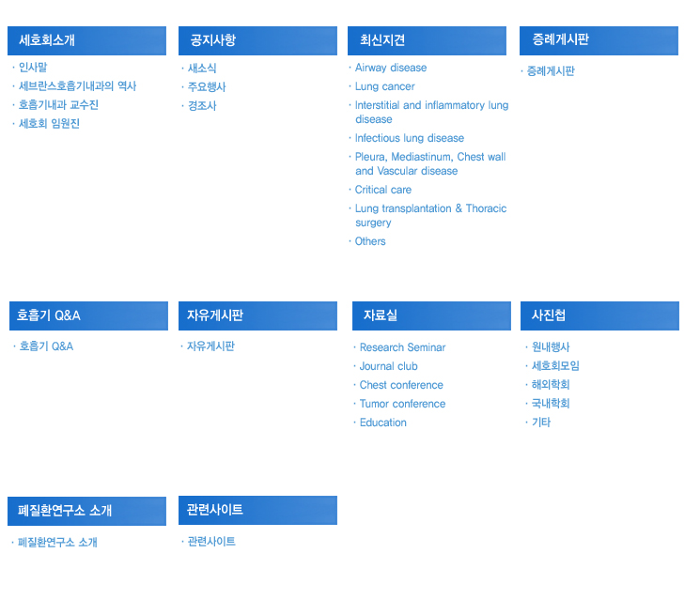Select the Journal club link
This screenshot has width=700, height=615.
pyautogui.click(x=388, y=366)
